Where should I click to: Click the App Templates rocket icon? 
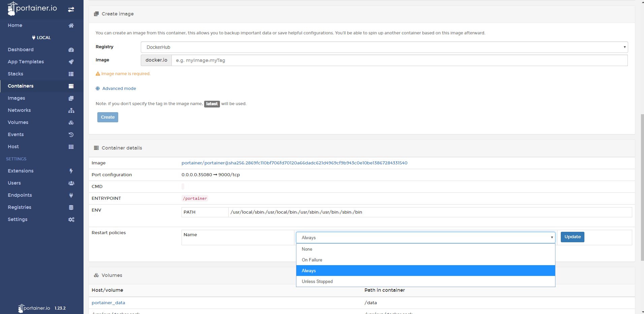coord(71,62)
